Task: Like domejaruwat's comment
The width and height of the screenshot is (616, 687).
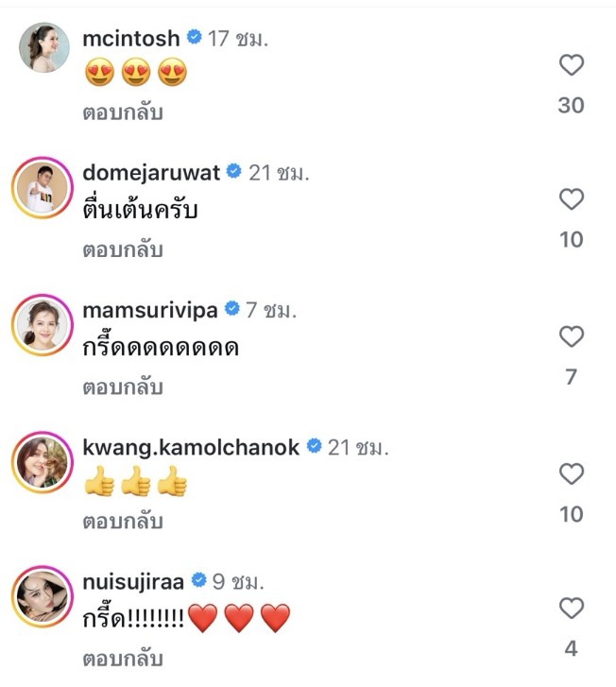Action: pos(572,198)
